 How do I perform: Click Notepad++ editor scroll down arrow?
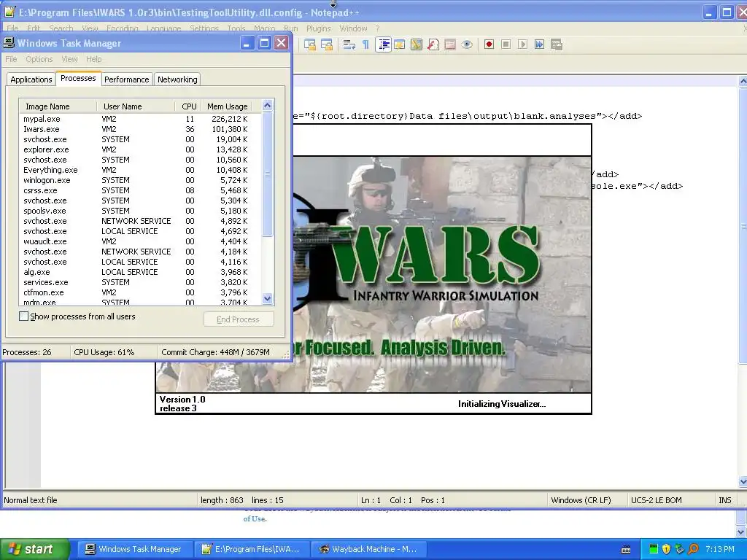[742, 482]
